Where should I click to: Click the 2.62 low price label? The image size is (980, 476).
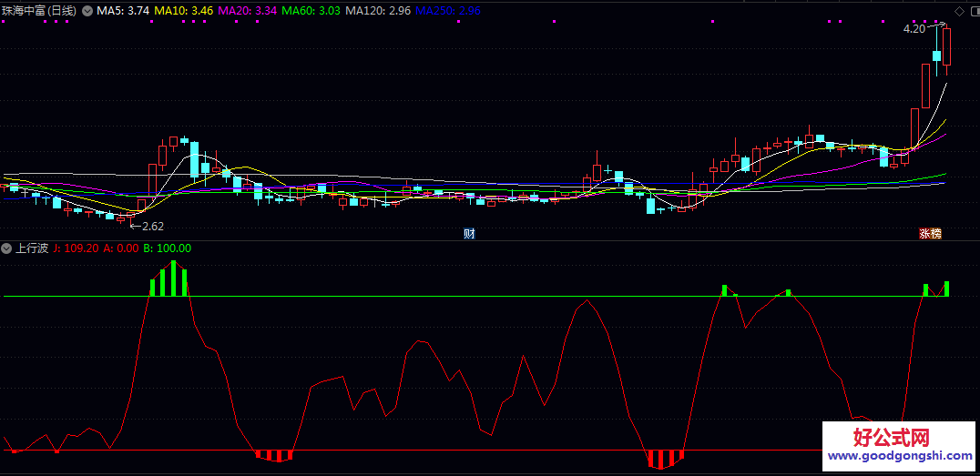coord(153,227)
